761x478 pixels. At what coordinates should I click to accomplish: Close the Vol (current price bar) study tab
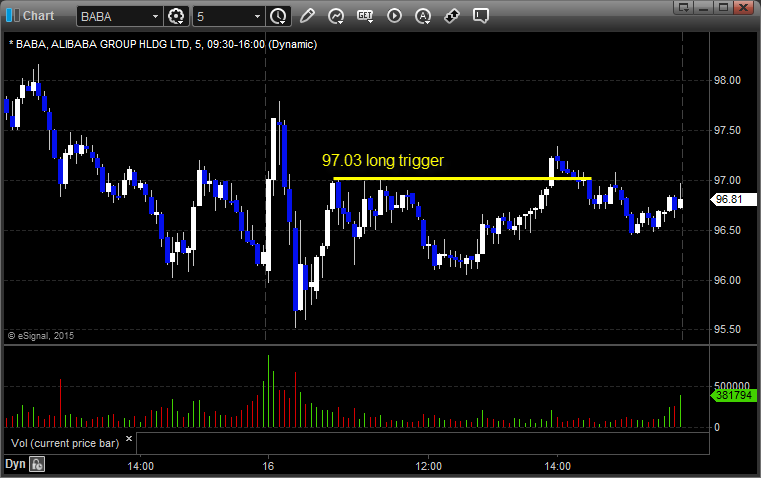coord(129,439)
